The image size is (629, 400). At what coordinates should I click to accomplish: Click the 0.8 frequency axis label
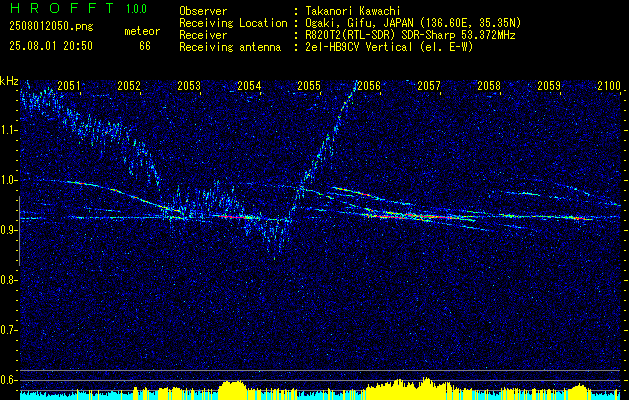(x=9, y=280)
